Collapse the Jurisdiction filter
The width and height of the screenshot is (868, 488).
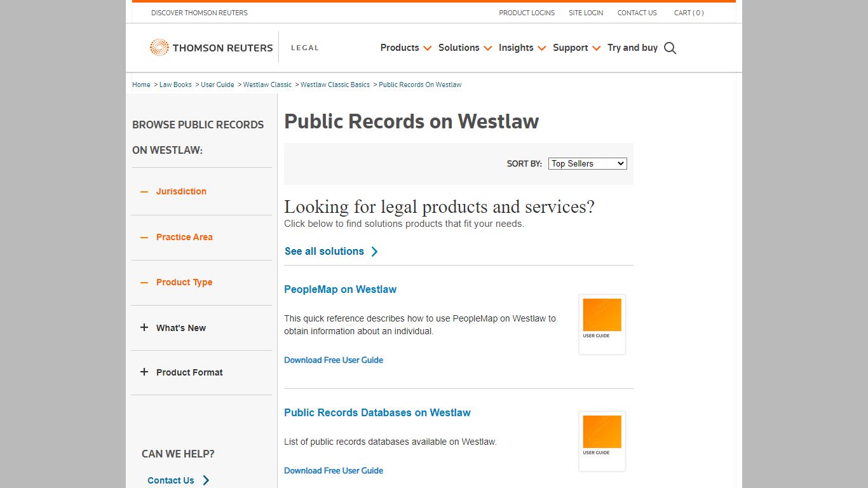(x=144, y=191)
